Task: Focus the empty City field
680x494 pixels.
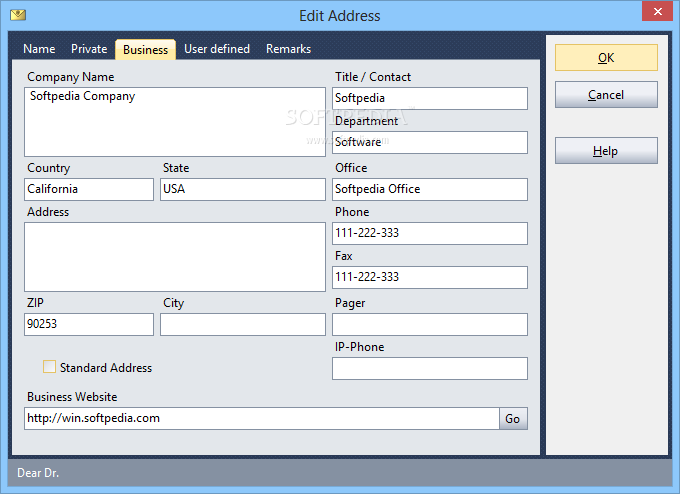Action: (243, 324)
